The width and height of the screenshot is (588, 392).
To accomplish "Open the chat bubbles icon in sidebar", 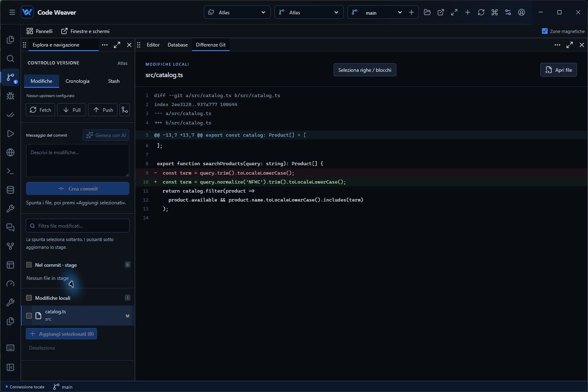I will click(11, 227).
